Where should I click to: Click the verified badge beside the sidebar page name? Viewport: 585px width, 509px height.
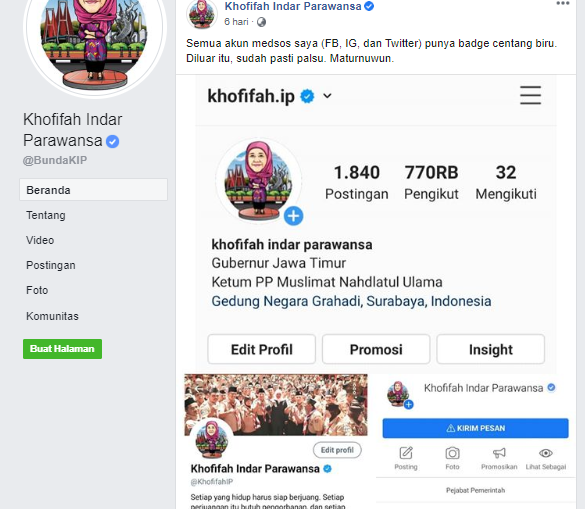(x=112, y=141)
